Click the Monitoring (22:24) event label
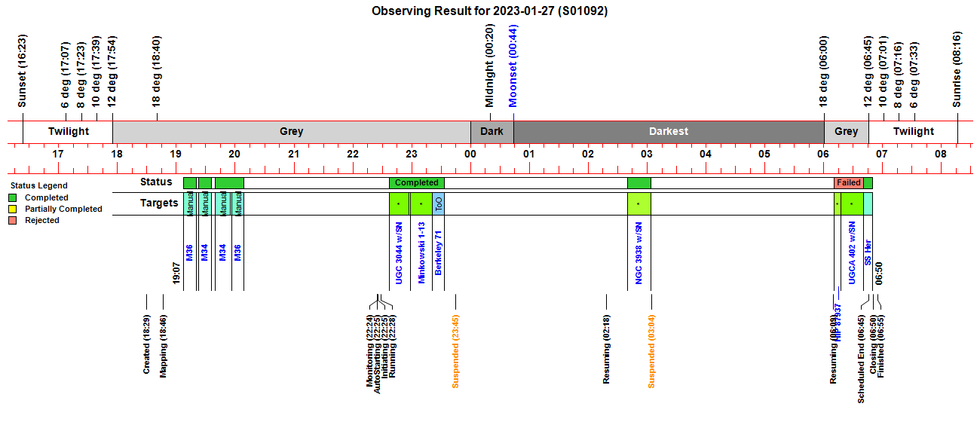 (370, 351)
